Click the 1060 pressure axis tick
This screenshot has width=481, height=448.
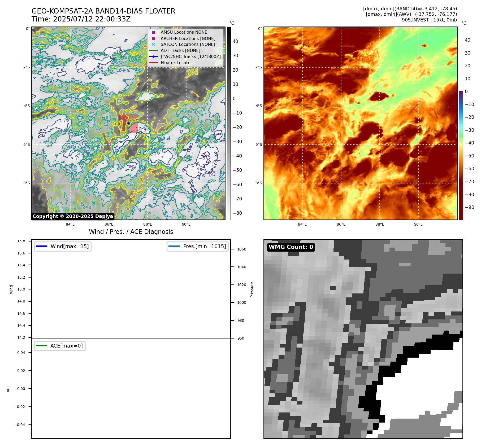(x=242, y=249)
